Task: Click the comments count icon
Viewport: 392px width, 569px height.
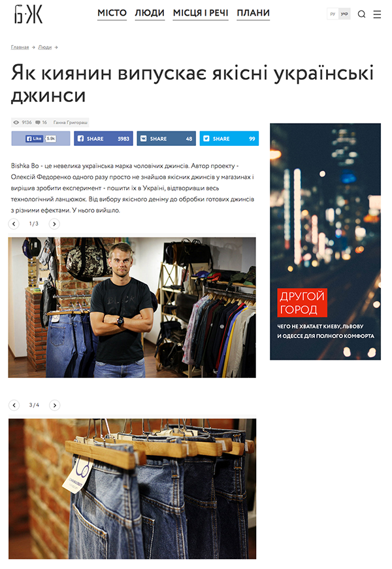Action: (x=38, y=123)
